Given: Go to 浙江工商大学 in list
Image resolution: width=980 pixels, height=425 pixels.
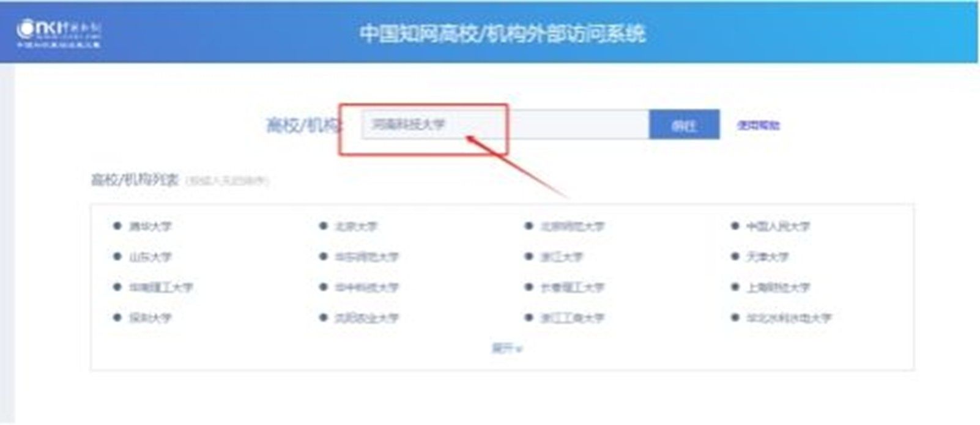Looking at the screenshot, I should pos(572,318).
